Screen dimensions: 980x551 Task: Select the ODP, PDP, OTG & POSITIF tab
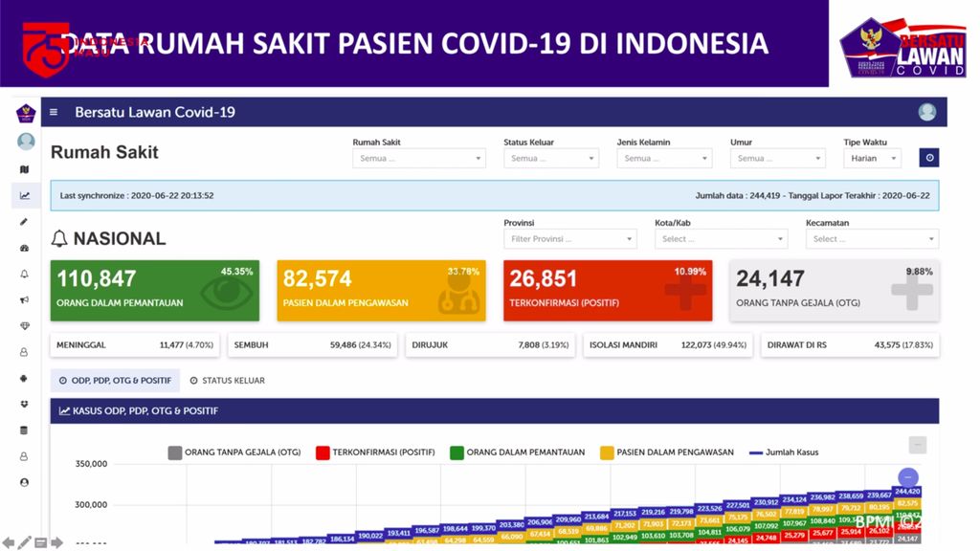coord(115,381)
